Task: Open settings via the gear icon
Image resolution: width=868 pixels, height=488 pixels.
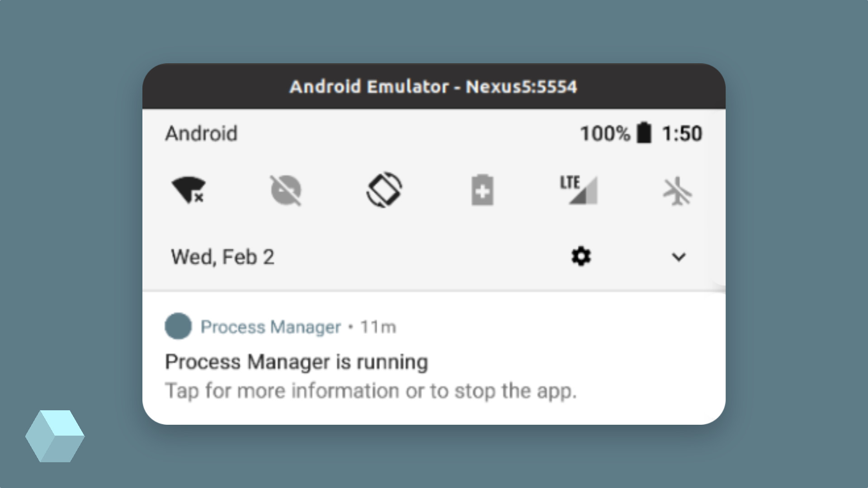Action: pyautogui.click(x=581, y=257)
